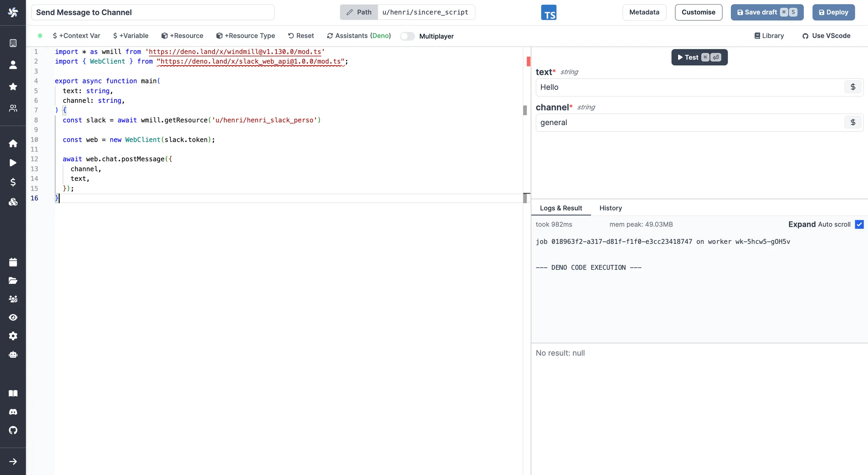The height and width of the screenshot is (475, 868).
Task: Click the GitHub sidebar icon
Action: tap(13, 431)
